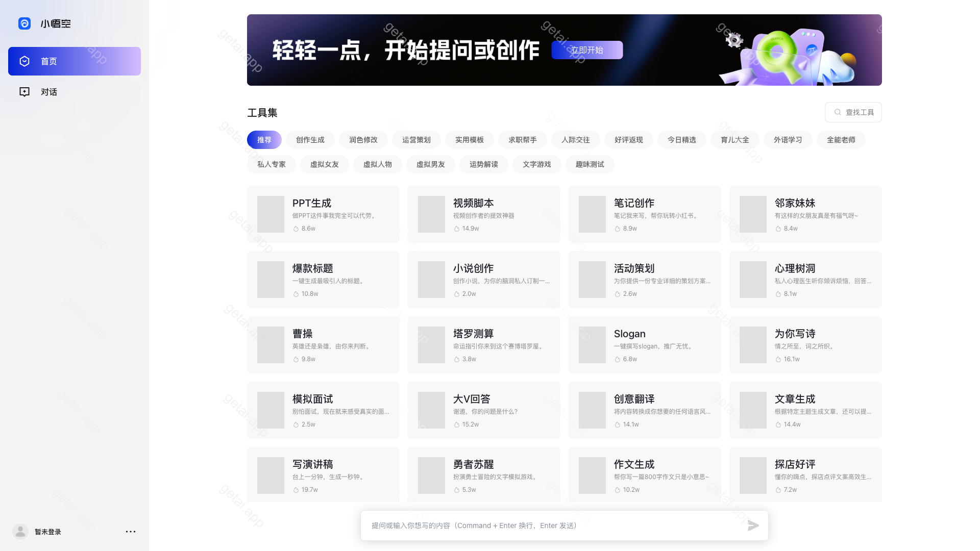The height and width of the screenshot is (551, 980).
Task: Click the 暂未登录 login status text
Action: [48, 532]
